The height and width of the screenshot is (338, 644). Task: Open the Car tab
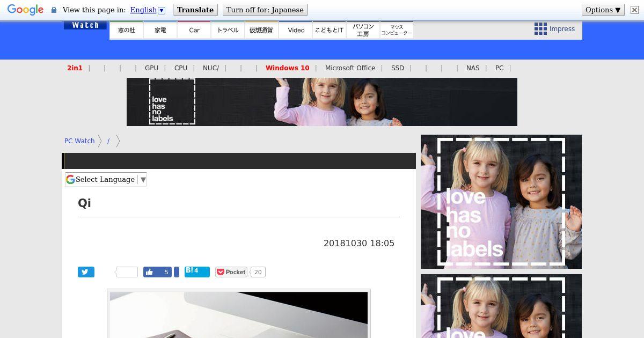coord(194,30)
